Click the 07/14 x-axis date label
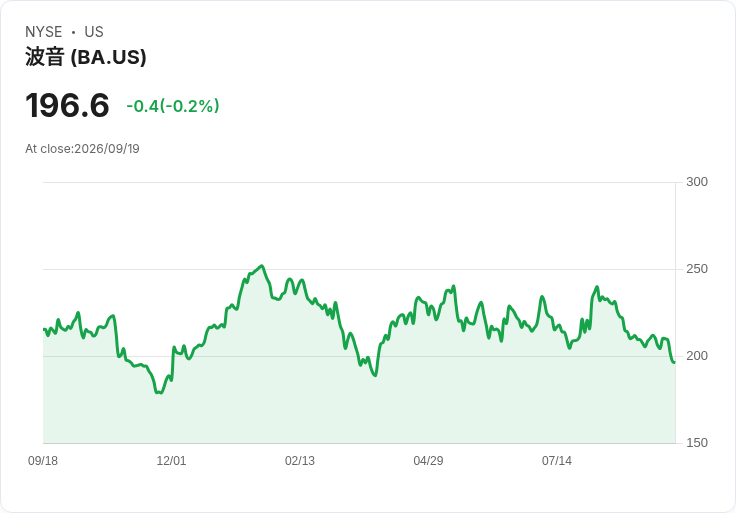 557,461
